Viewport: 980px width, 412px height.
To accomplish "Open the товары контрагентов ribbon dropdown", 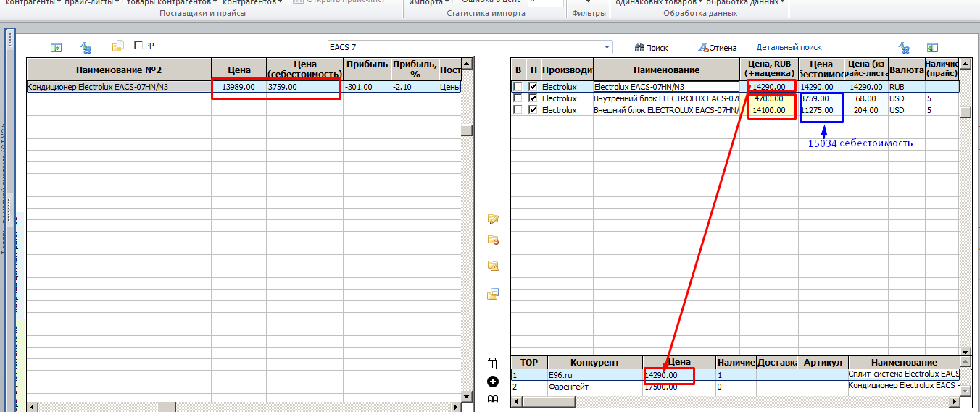I will click(x=173, y=3).
